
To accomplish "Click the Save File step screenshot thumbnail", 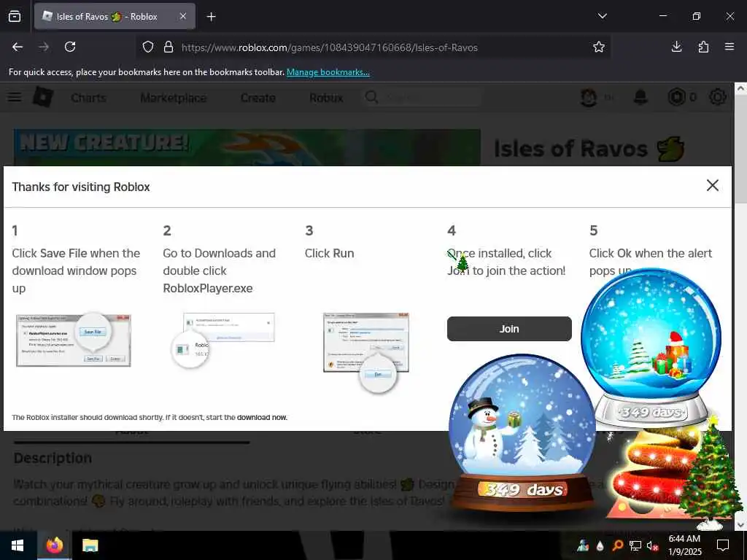I will pos(74,339).
